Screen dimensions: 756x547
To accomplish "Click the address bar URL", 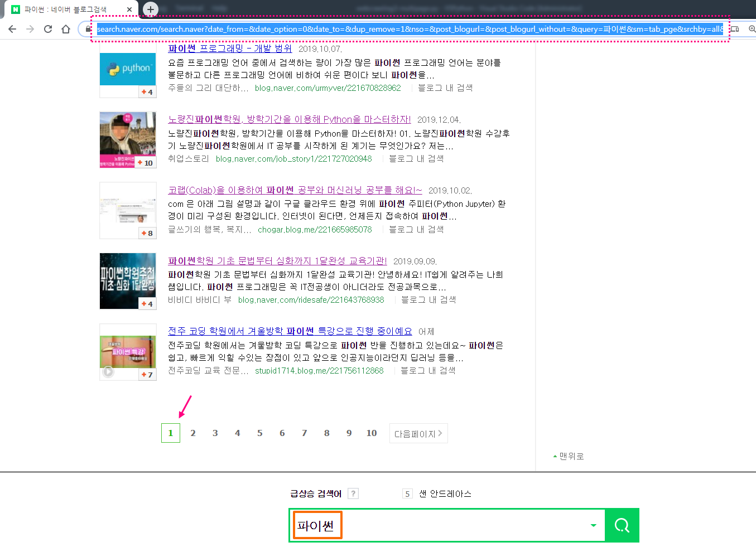I will (x=410, y=29).
